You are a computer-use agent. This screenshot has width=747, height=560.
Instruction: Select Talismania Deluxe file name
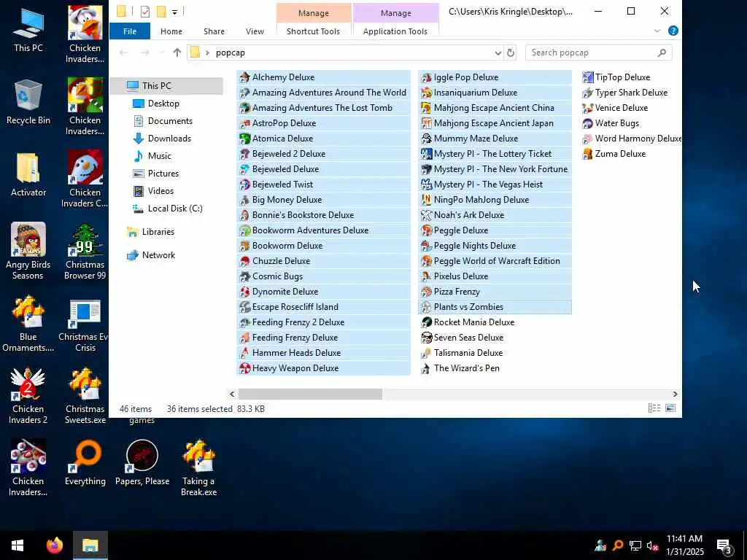(468, 353)
